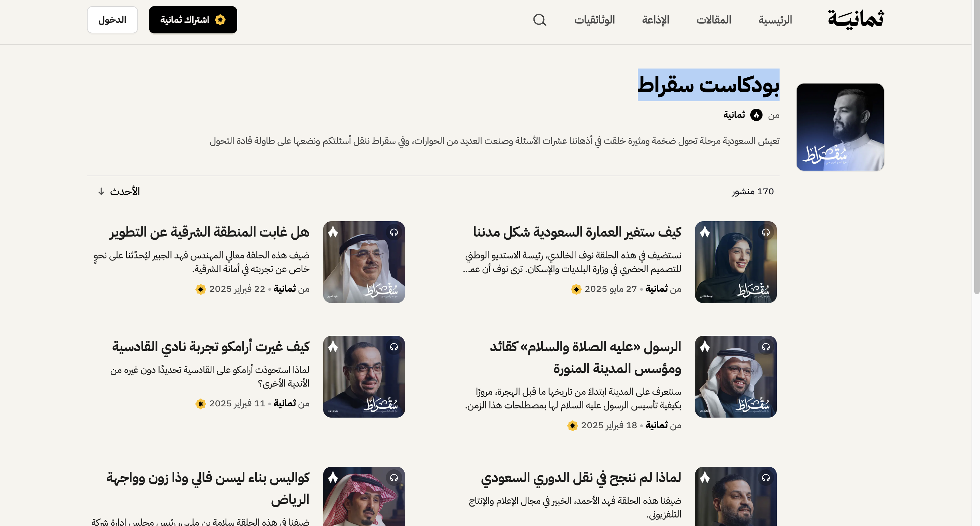Click the star icon in اشتراك ثمانية button
Screen dimensions: 980x526
220,20
